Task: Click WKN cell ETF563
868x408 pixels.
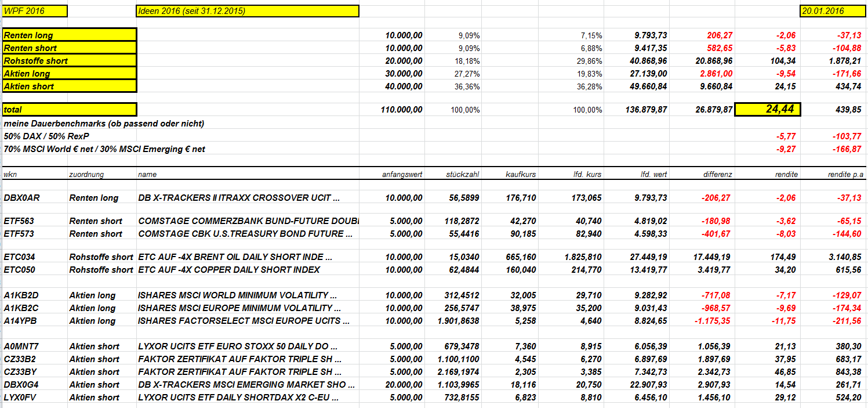Action: pyautogui.click(x=19, y=221)
